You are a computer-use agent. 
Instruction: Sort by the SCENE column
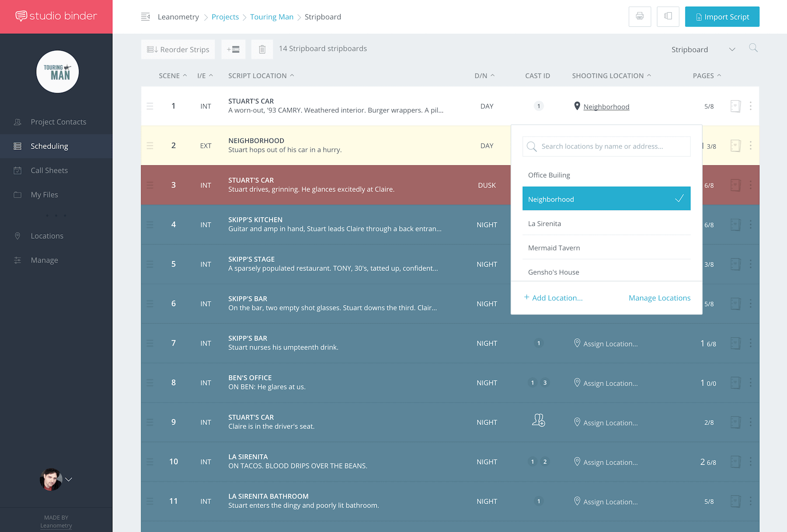173,76
